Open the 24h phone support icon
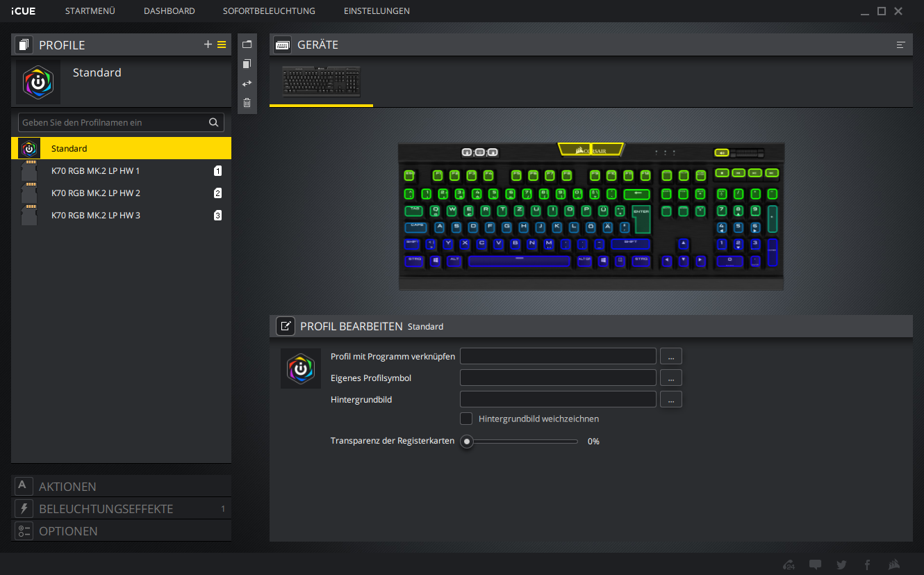 tap(789, 565)
